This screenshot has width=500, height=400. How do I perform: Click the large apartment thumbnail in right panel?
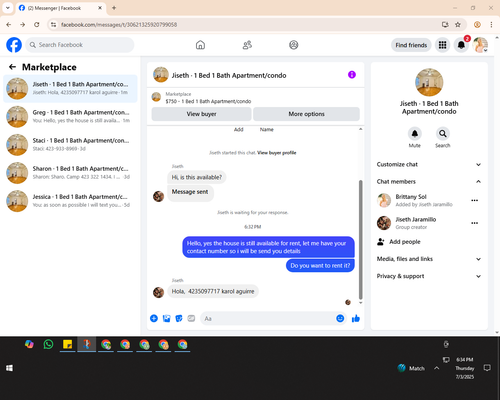429,82
